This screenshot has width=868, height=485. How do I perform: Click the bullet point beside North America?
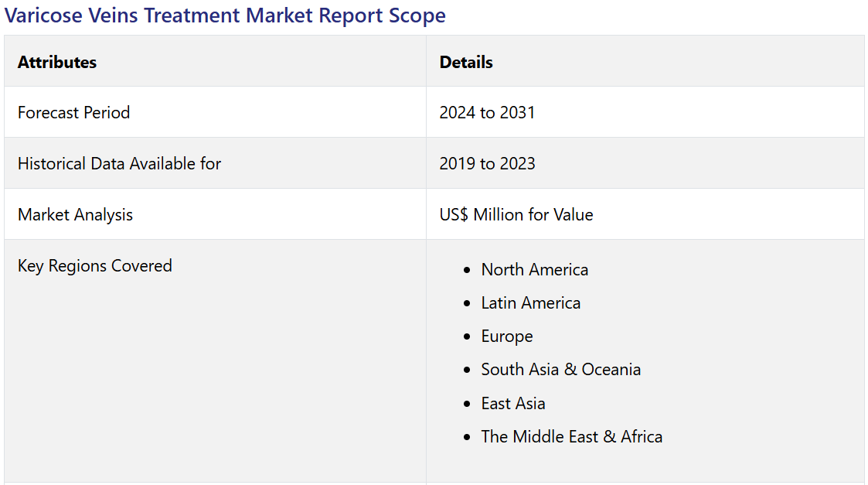click(466, 270)
